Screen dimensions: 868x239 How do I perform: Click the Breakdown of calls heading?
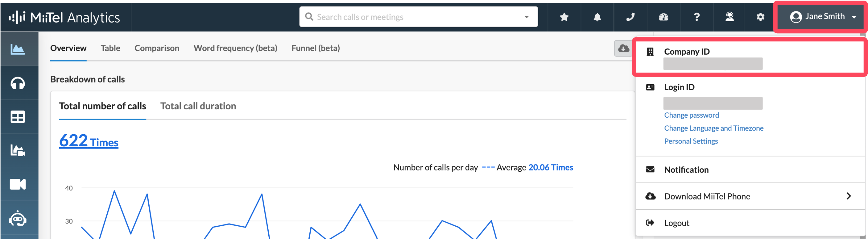[x=88, y=79]
